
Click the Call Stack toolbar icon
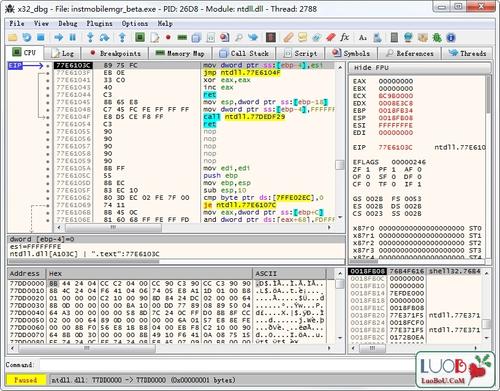point(196,37)
